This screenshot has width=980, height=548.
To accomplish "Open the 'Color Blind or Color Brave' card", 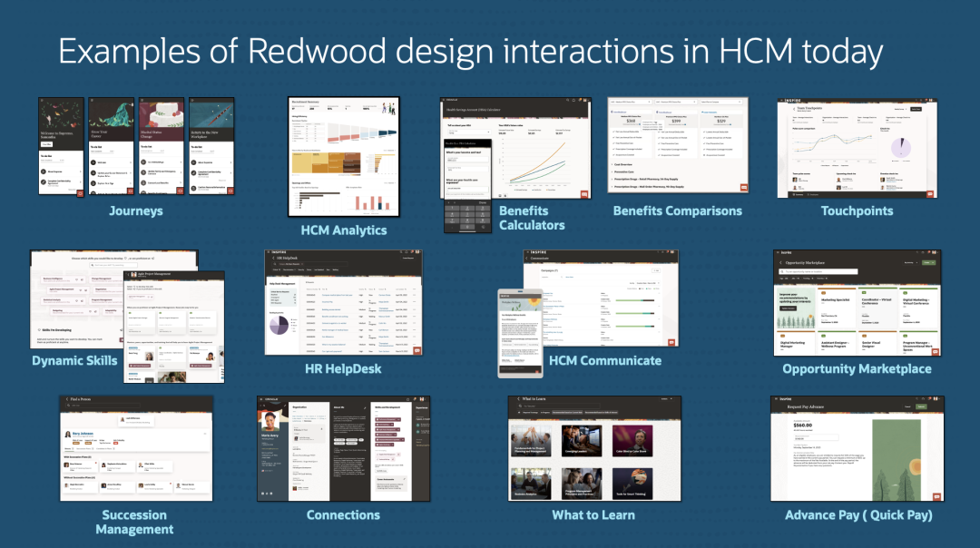I will tap(632, 440).
